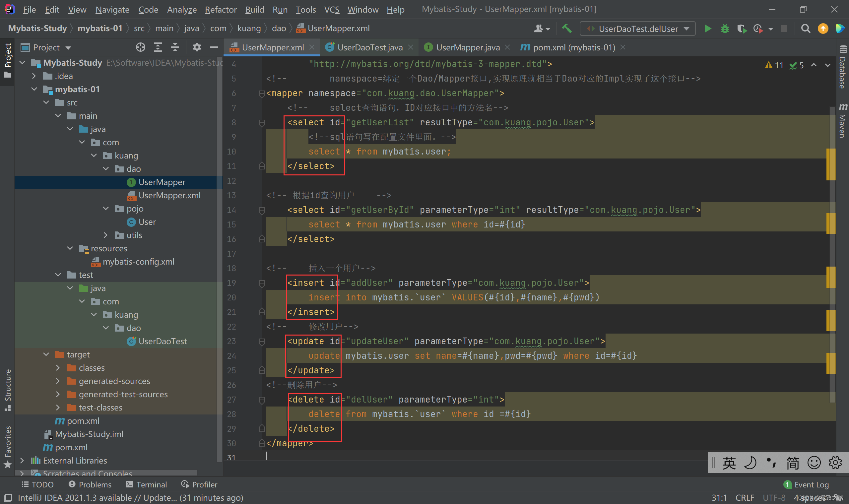Screen dimensions: 849x504
Task: Select mybatis-config.xml in project tree
Action: (x=138, y=262)
